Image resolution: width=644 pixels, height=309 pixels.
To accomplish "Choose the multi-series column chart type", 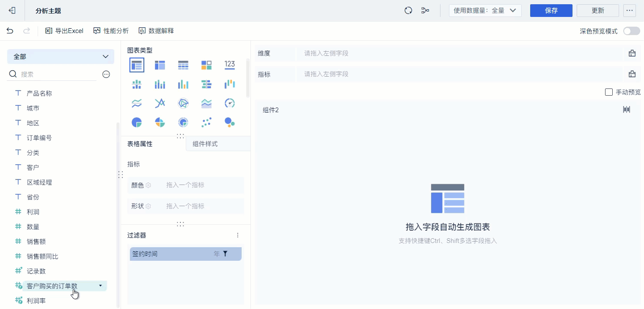I will tap(183, 84).
